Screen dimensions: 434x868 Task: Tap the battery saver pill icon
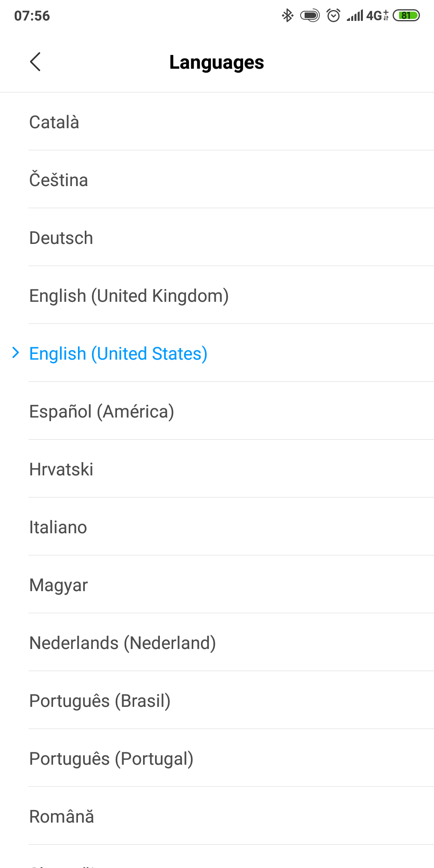310,16
